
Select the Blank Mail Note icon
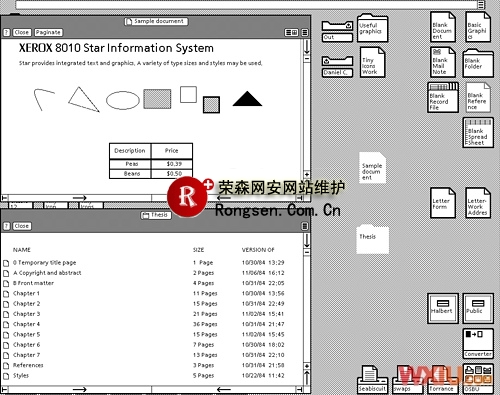[442, 62]
